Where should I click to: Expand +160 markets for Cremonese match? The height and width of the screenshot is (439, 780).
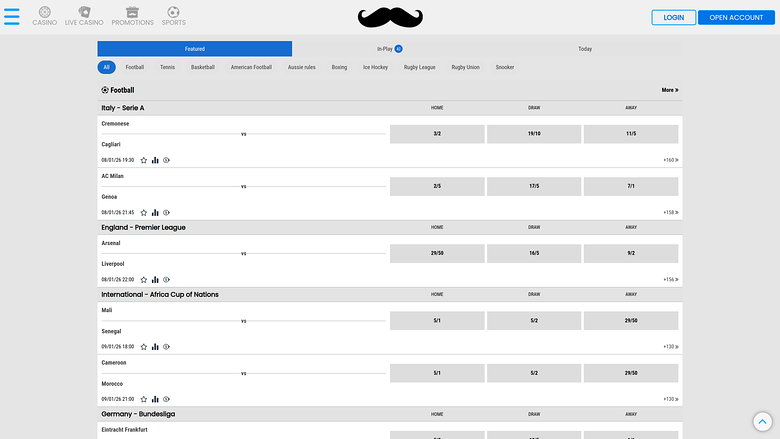(x=670, y=160)
